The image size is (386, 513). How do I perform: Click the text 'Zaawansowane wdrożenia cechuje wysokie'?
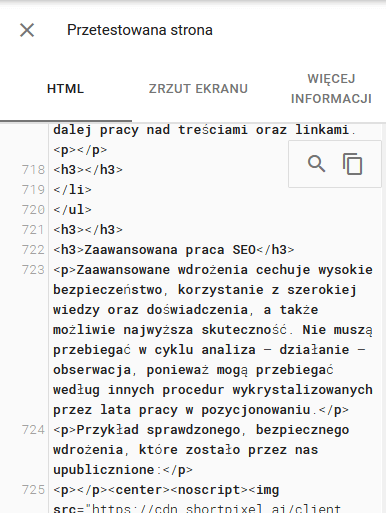224,270
